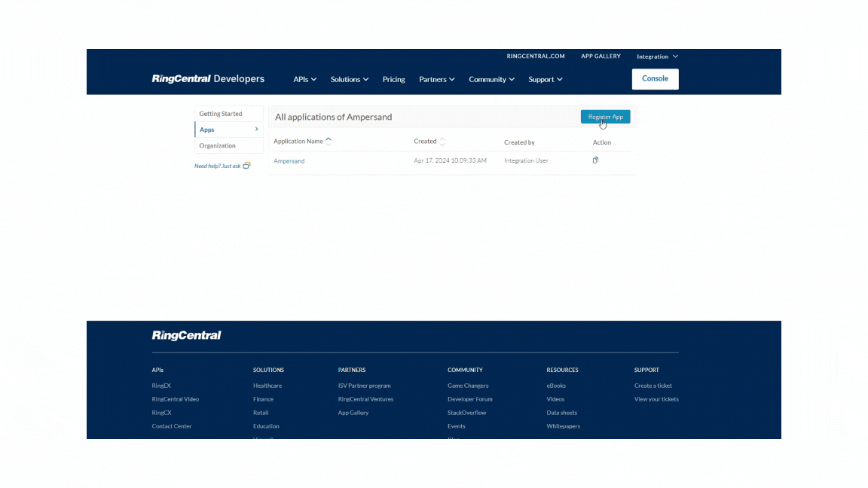The height and width of the screenshot is (488, 868).
Task: Click StackOverflow under the Community footer column
Action: (466, 413)
